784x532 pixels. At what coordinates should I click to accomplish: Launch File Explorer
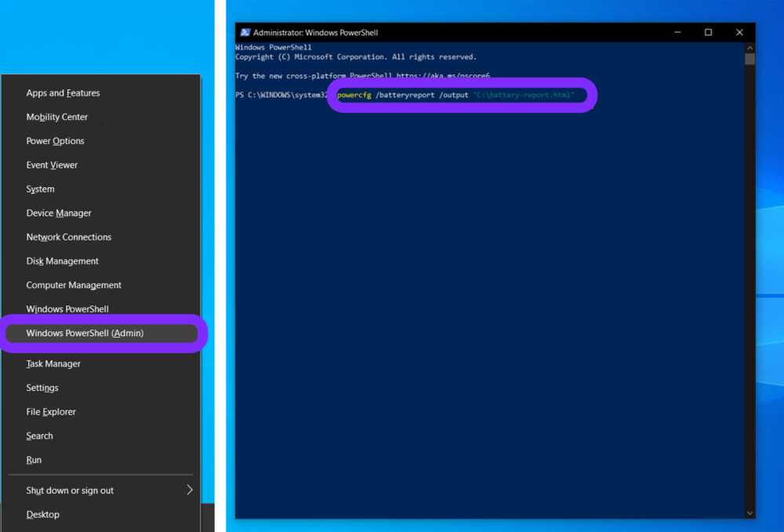point(51,411)
